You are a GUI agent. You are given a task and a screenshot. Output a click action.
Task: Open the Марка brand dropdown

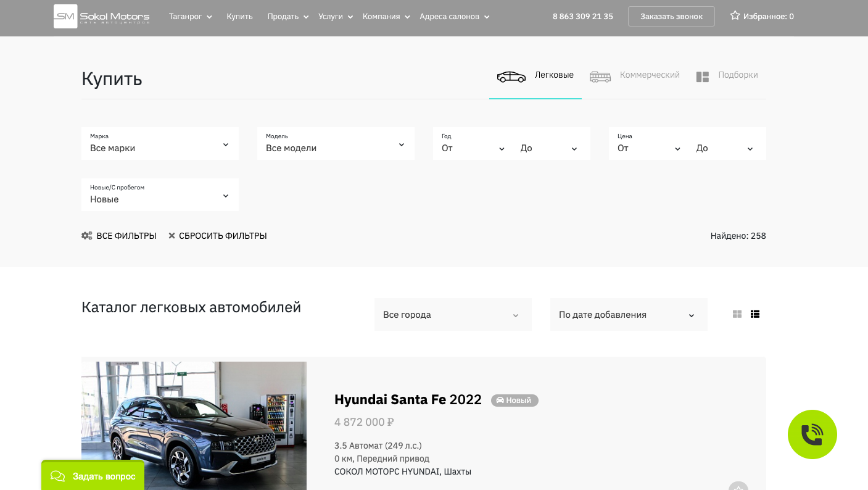point(160,143)
